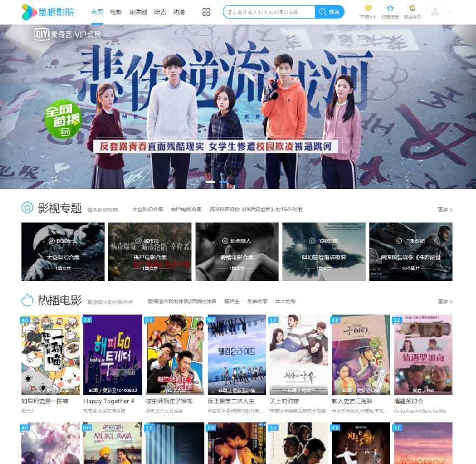This screenshot has height=464, width=476.
Task: Open the 优雅的家 tag link
Action: 257,302
